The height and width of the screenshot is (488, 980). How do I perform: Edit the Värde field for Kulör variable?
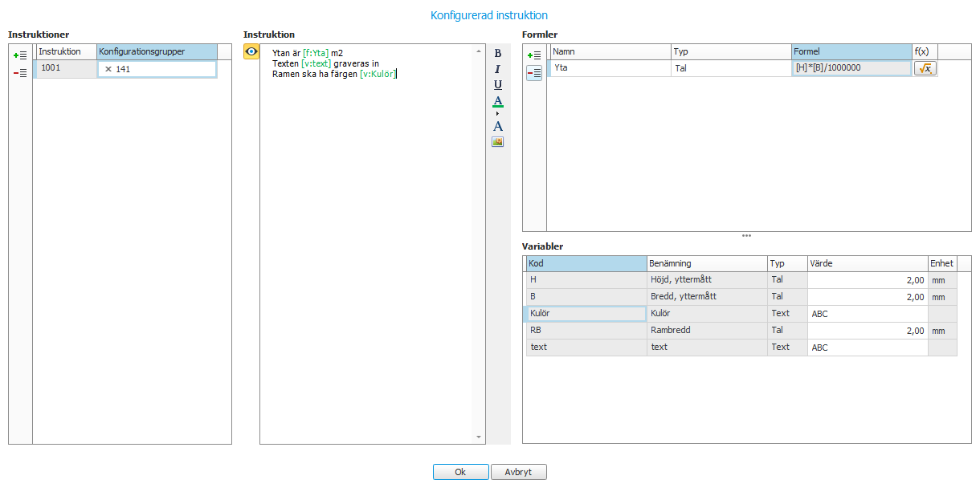point(866,314)
